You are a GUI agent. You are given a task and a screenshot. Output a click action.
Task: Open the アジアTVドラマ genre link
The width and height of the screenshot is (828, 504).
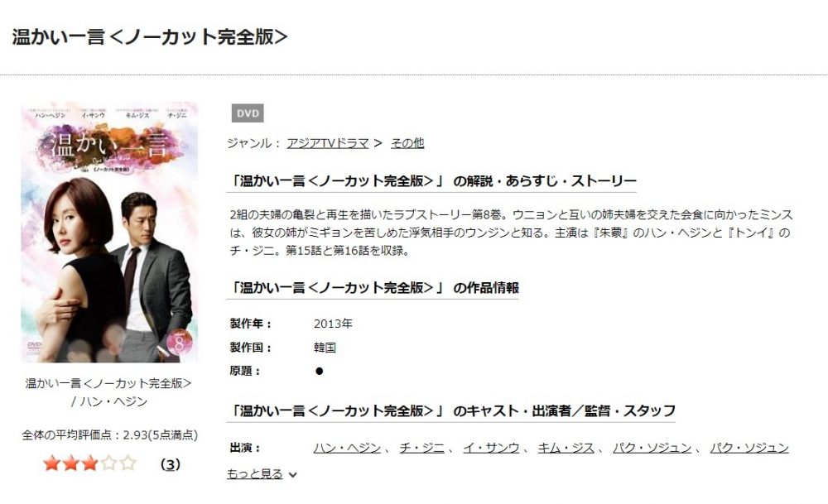click(x=328, y=143)
